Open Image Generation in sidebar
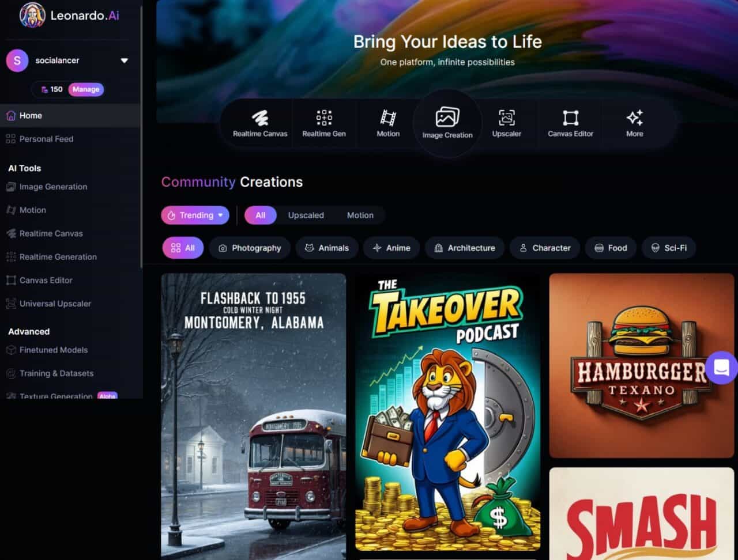738x560 pixels. pyautogui.click(x=53, y=187)
